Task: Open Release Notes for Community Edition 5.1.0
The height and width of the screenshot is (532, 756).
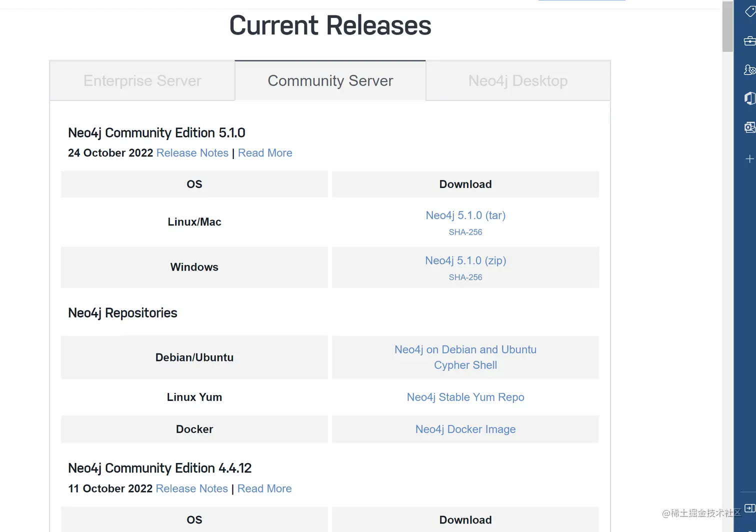Action: (192, 153)
